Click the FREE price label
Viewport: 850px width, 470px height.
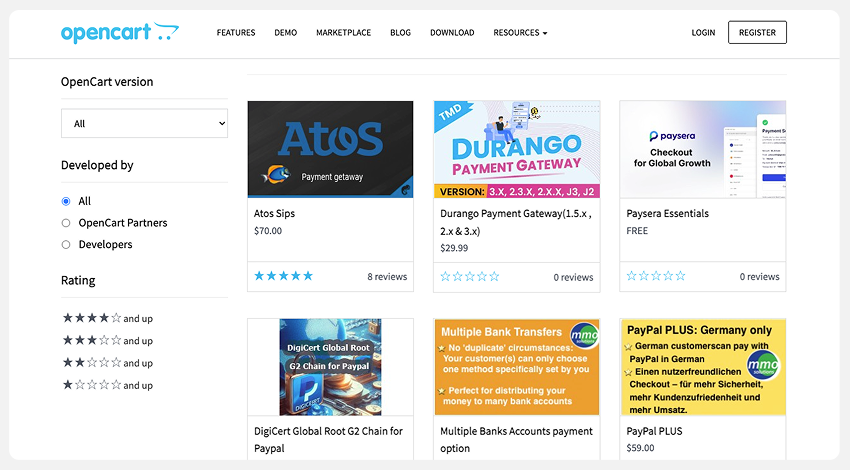(x=637, y=231)
